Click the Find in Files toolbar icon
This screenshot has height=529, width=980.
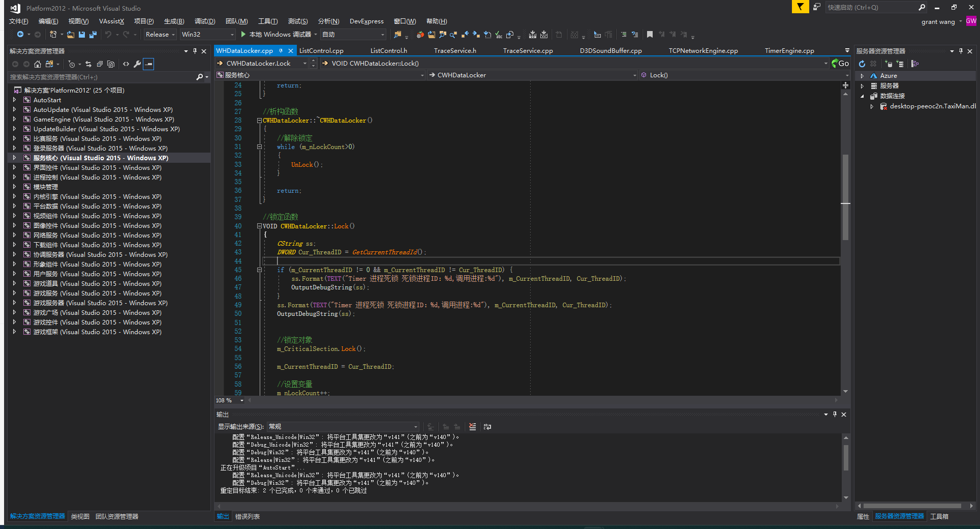(x=397, y=35)
